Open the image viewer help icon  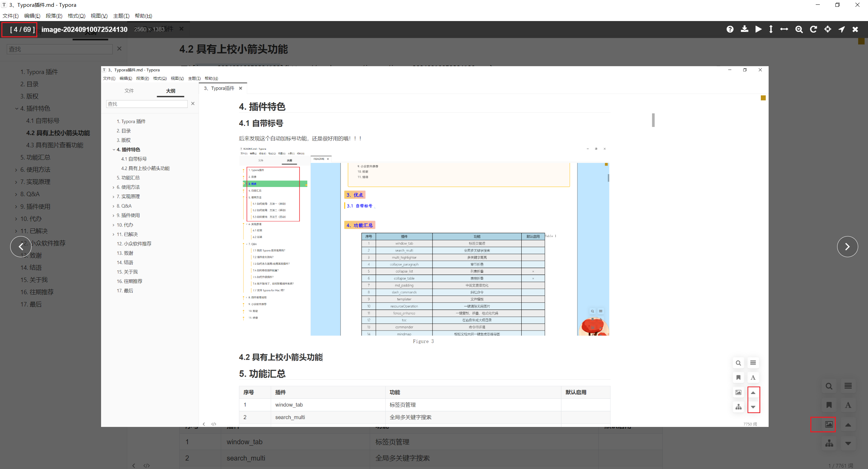[730, 29]
